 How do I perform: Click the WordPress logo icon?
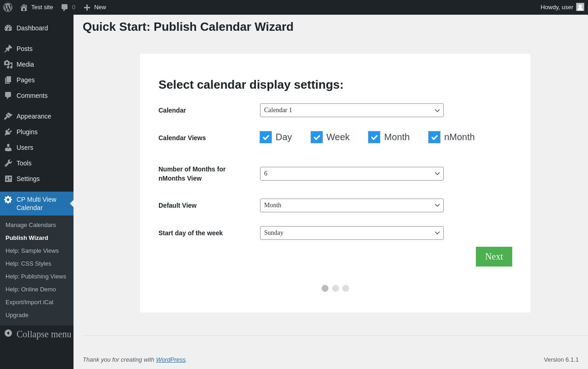click(8, 7)
